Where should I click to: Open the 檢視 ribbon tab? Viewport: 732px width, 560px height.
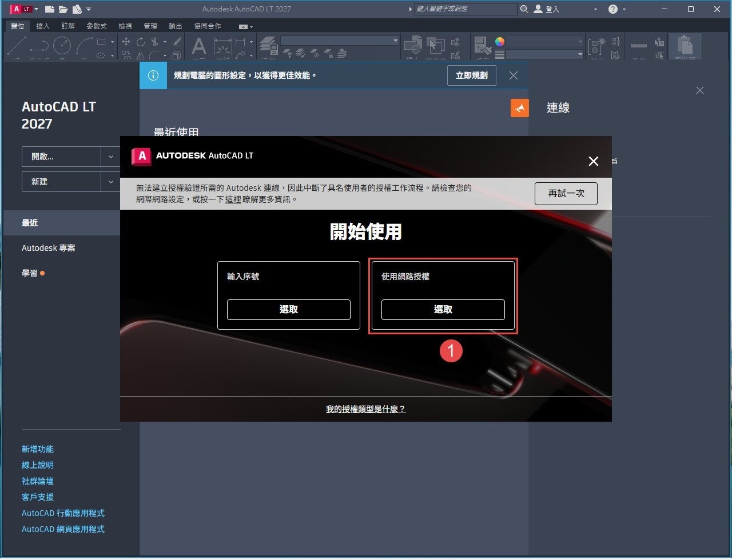[x=125, y=26]
